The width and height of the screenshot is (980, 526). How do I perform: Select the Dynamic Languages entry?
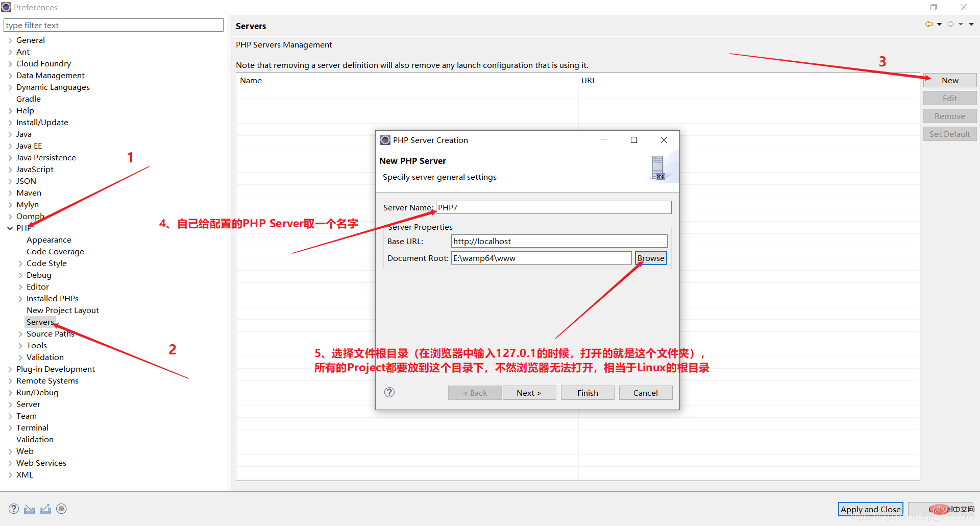click(53, 87)
